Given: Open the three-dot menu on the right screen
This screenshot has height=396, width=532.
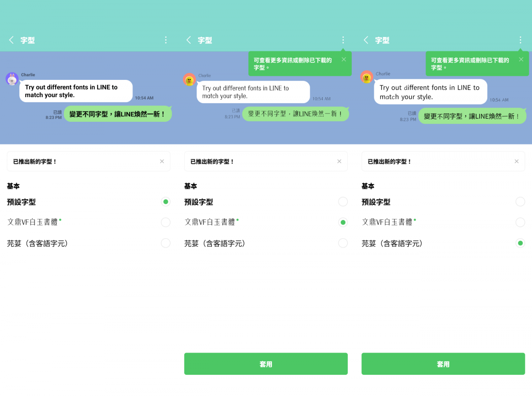Looking at the screenshot, I should [x=520, y=40].
